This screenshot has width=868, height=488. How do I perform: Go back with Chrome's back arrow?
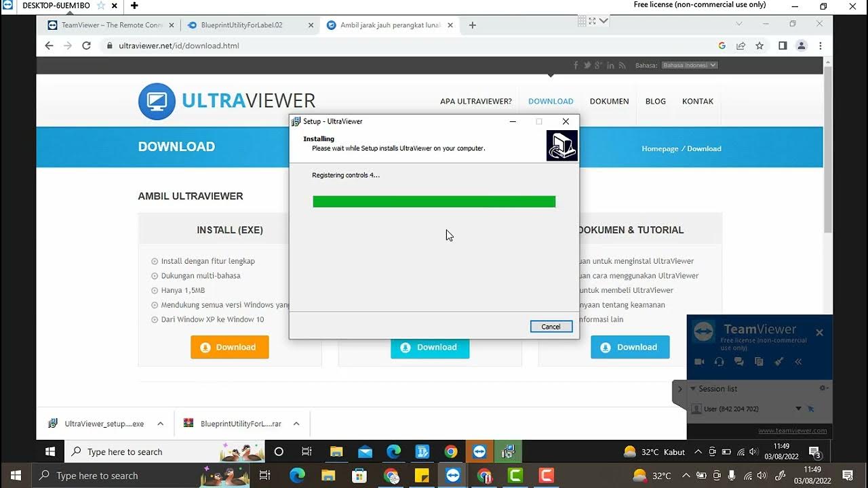click(x=49, y=45)
